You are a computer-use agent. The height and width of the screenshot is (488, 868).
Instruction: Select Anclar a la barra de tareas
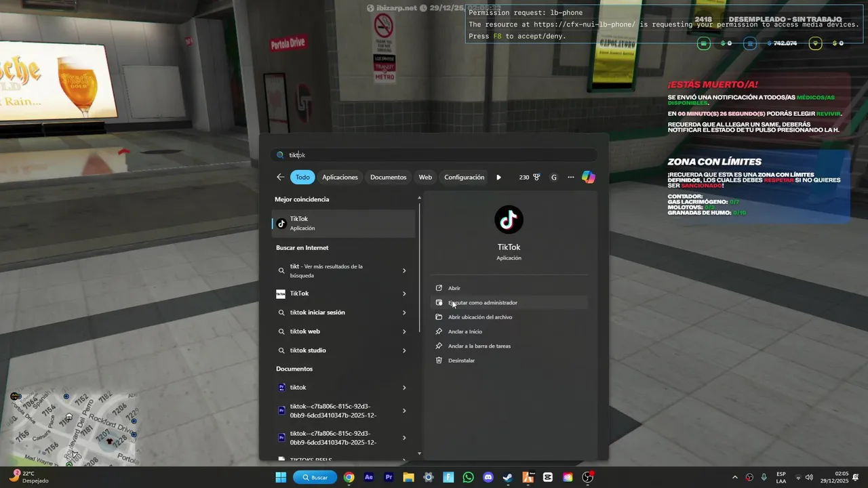pos(509,346)
